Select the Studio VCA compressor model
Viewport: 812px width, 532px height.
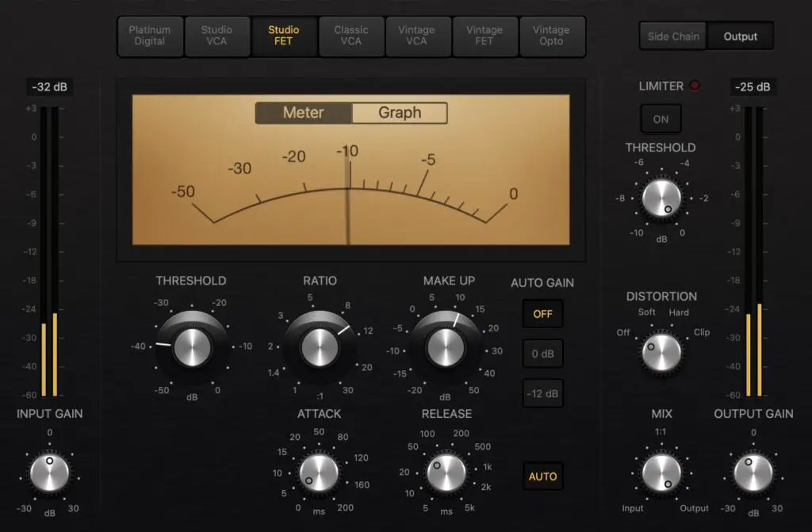pyautogui.click(x=216, y=36)
